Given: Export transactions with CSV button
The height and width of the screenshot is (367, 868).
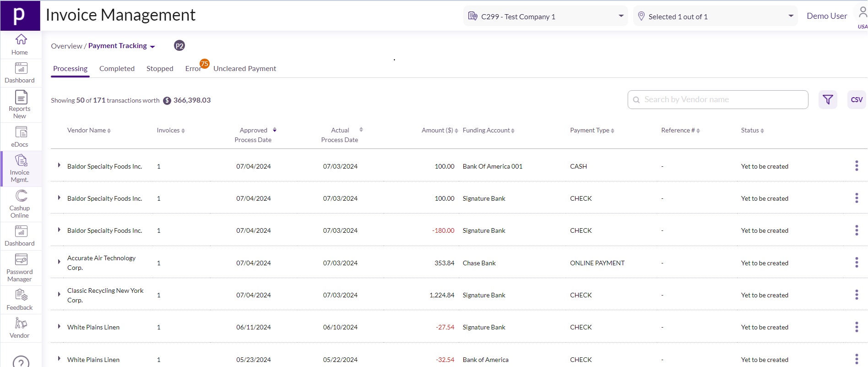Looking at the screenshot, I should pos(857,99).
